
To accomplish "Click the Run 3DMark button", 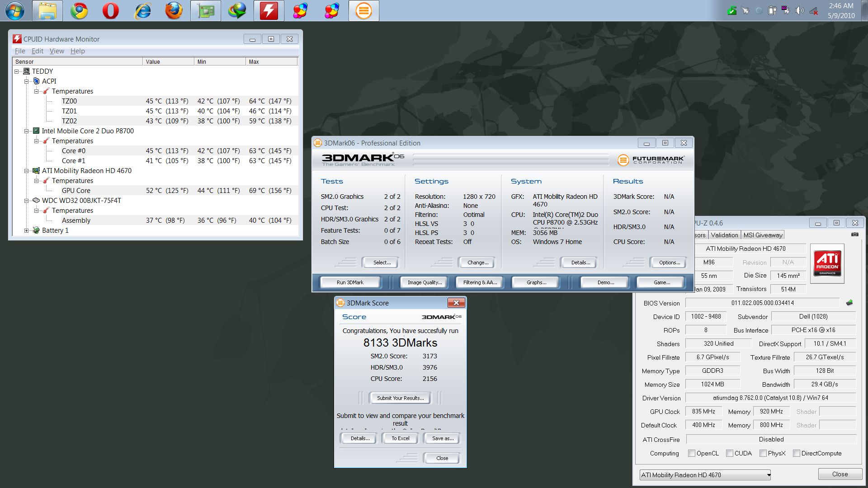I will point(350,282).
